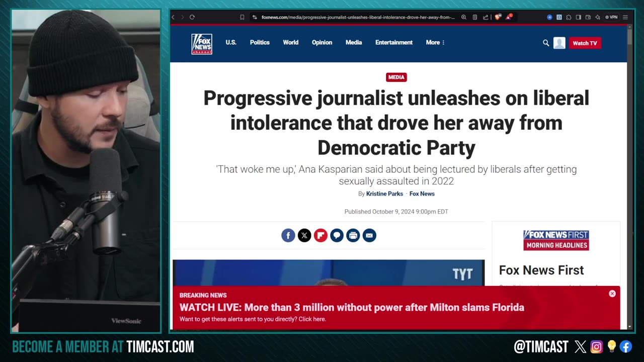Viewport: 644px width, 362px height.
Task: Expand the More menu in the nav
Action: (435, 43)
